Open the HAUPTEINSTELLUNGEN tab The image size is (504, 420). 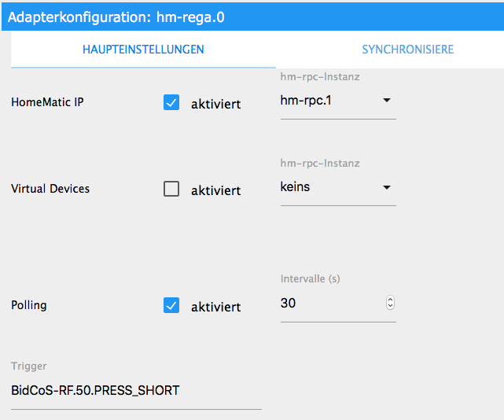(x=143, y=50)
